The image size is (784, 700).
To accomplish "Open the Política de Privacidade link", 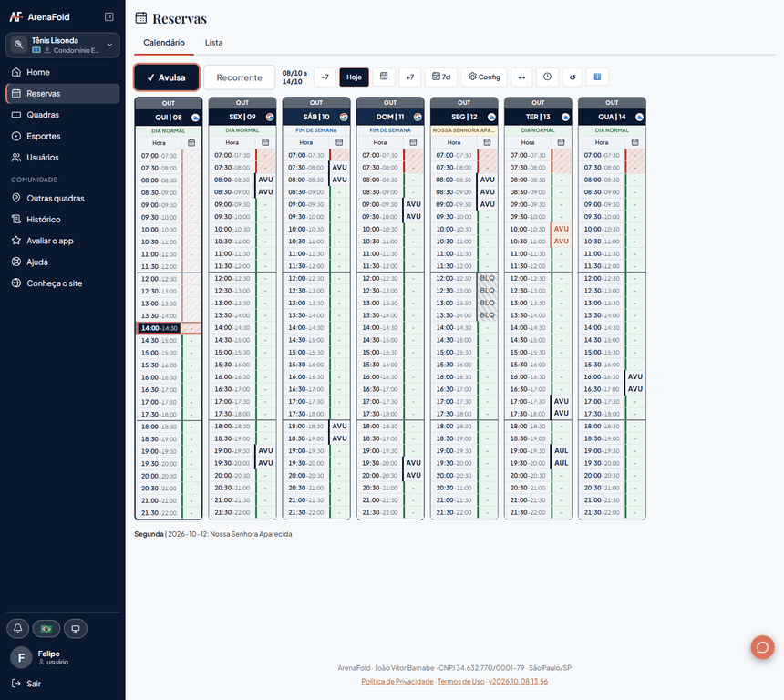I will (x=397, y=681).
